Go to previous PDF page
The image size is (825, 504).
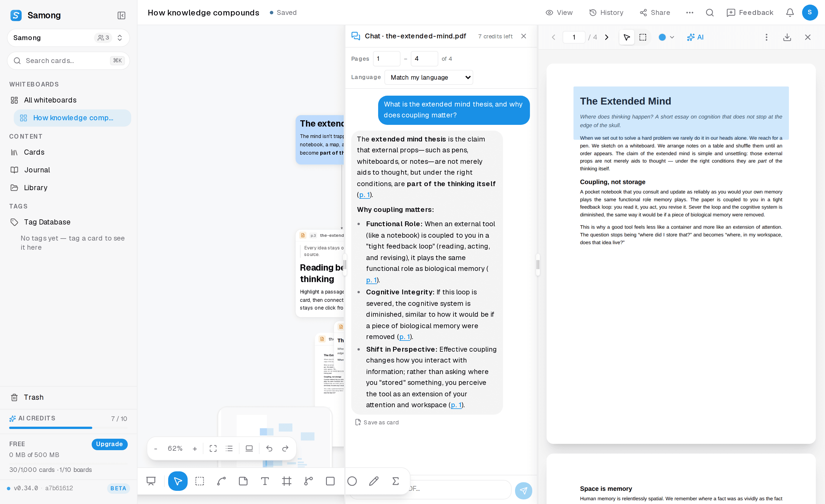tap(553, 37)
